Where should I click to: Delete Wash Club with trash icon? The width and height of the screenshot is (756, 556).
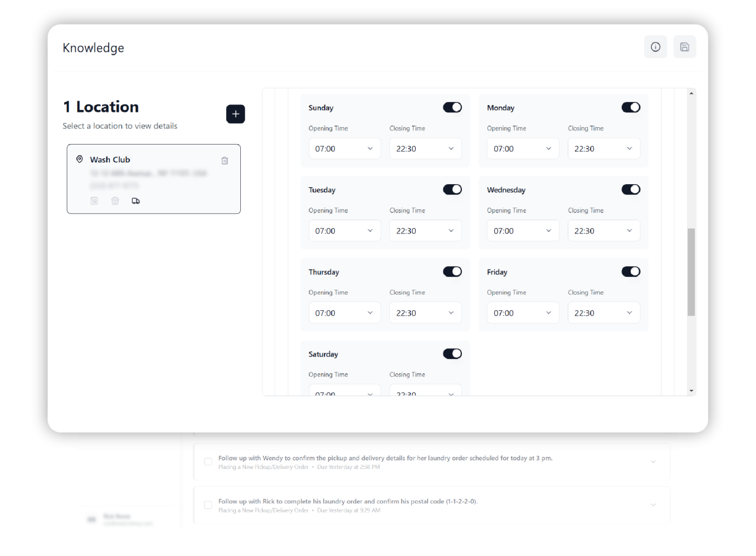coord(225,161)
